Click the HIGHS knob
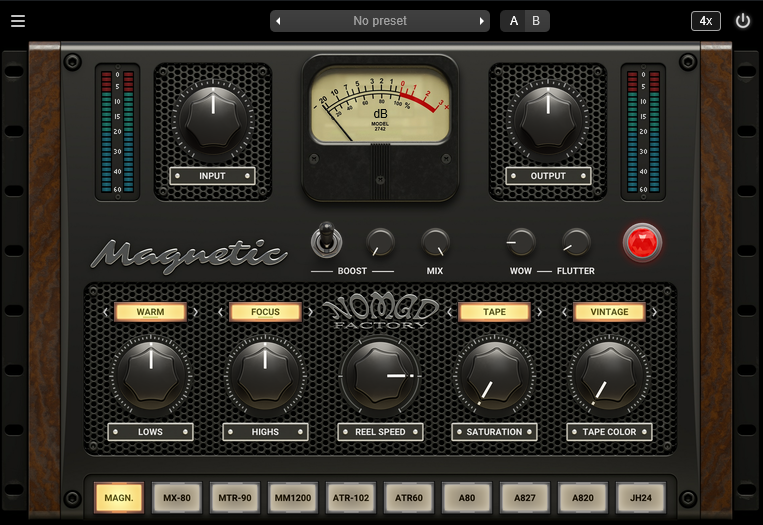763x525 pixels. point(265,376)
